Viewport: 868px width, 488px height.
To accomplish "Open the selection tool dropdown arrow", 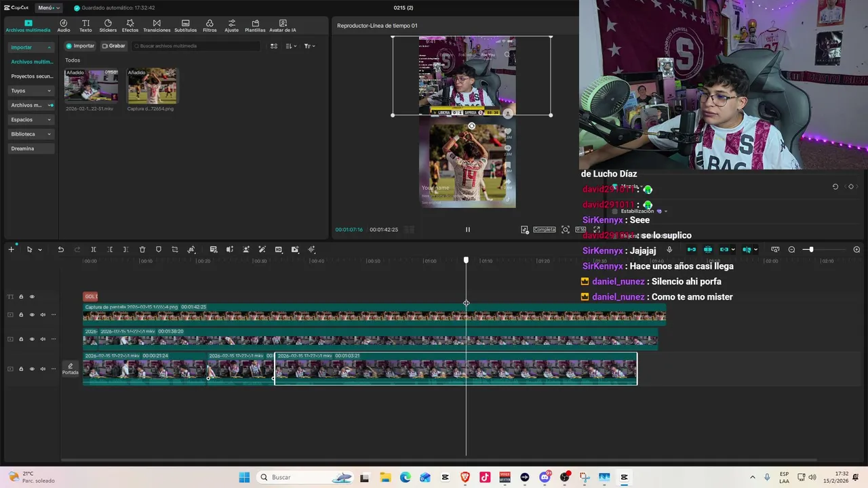I will click(x=40, y=249).
